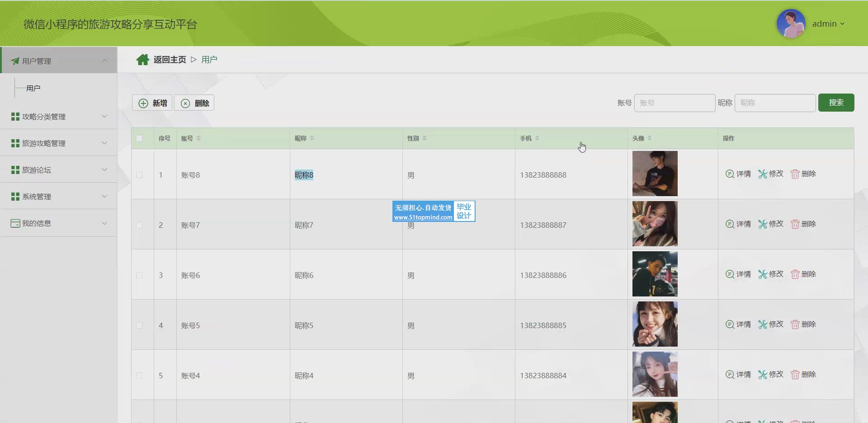Click the 账号 search input field

(x=675, y=103)
